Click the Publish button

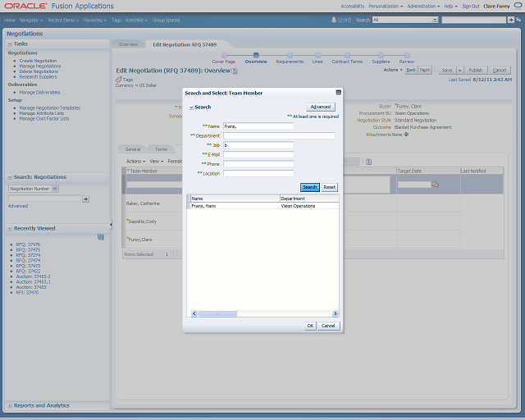click(476, 71)
